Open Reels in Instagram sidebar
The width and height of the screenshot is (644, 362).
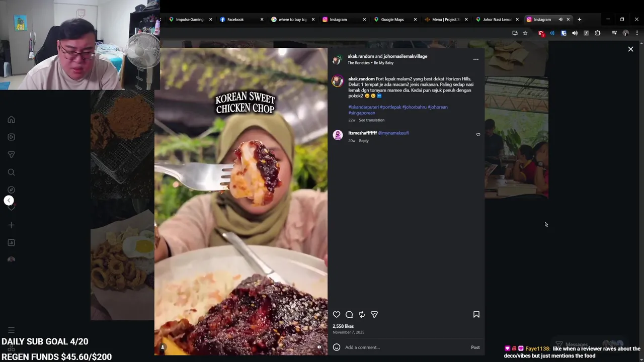[x=11, y=137]
